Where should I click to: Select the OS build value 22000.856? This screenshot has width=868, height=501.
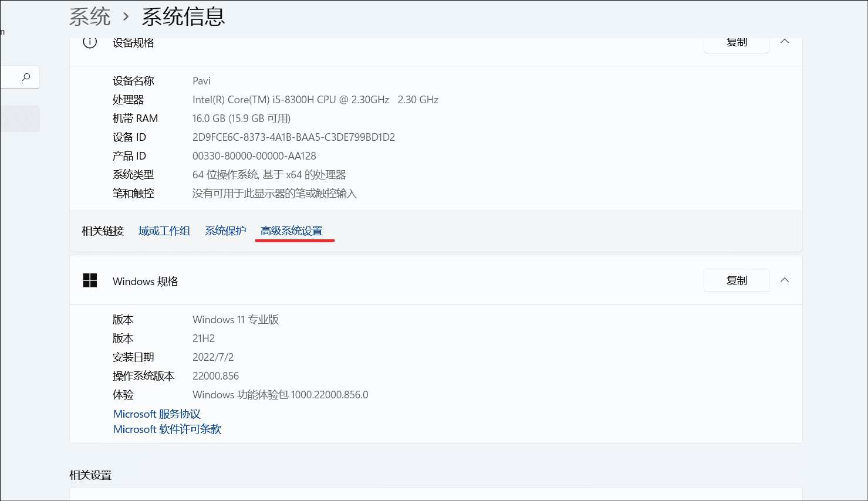pos(215,376)
